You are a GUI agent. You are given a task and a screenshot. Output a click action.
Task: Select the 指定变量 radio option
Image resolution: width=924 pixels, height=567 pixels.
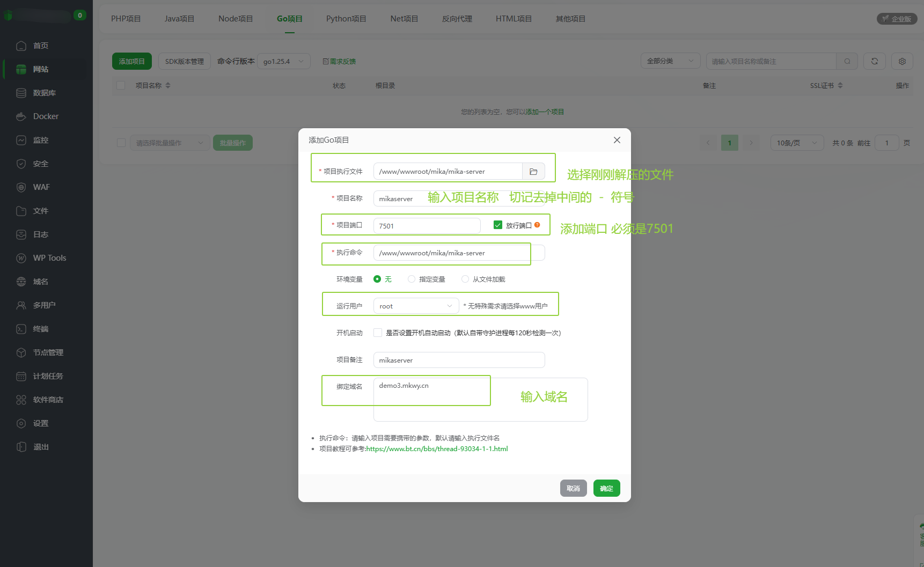point(412,279)
